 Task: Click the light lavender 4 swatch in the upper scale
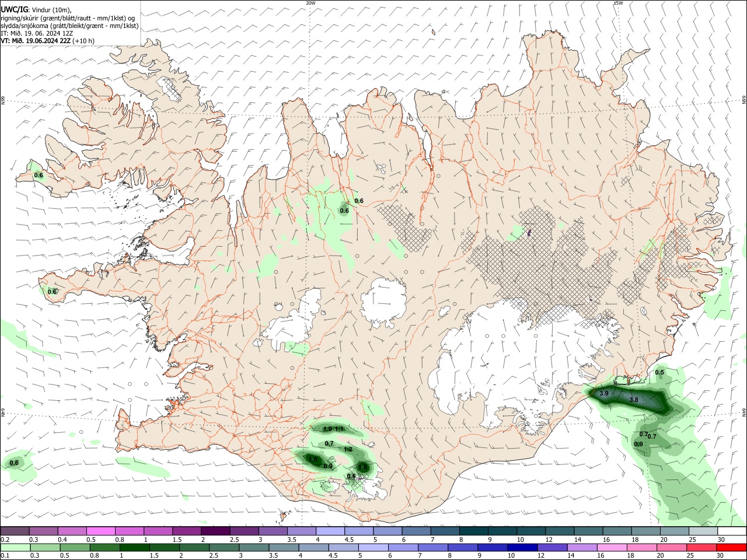[x=329, y=531]
